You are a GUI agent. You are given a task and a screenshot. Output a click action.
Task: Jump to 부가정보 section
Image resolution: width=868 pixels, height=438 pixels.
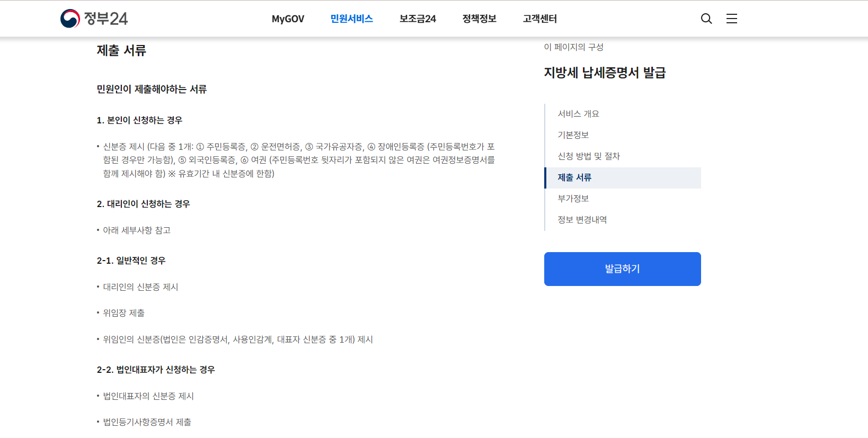point(573,199)
